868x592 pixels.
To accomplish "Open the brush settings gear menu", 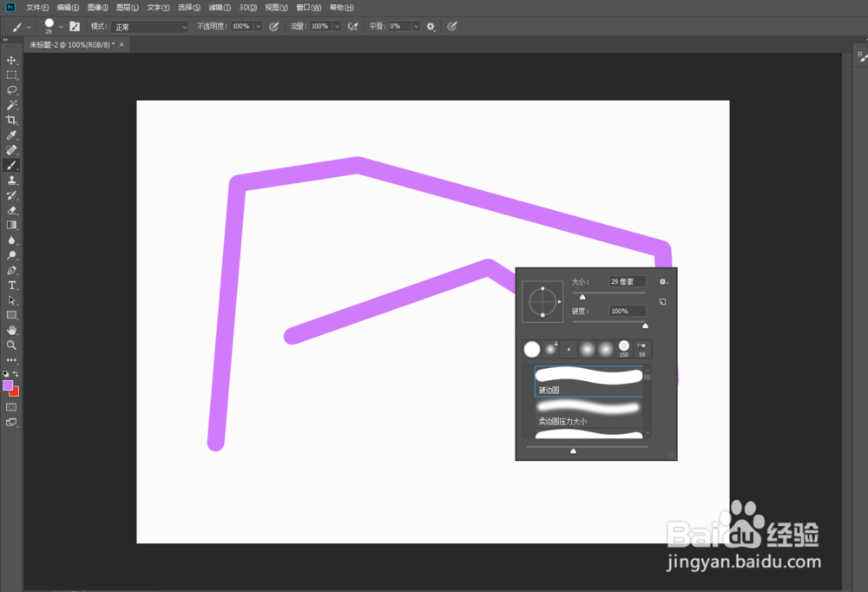I will coord(662,281).
